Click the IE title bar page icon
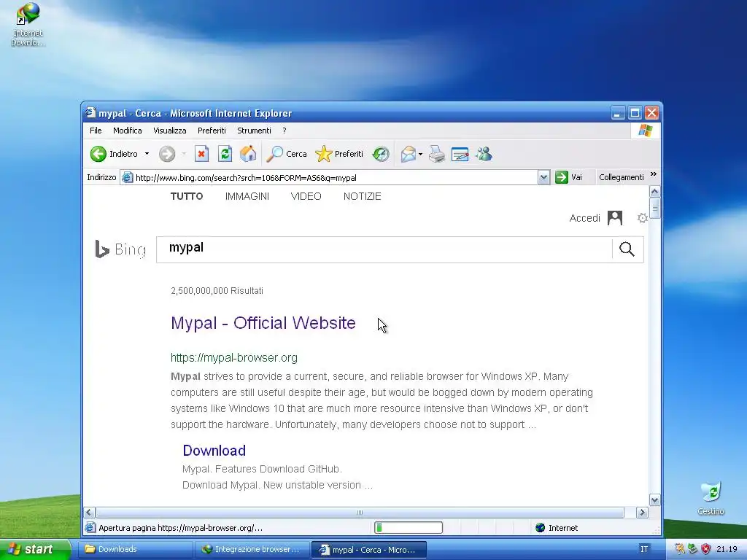747x560 pixels. pyautogui.click(x=90, y=113)
